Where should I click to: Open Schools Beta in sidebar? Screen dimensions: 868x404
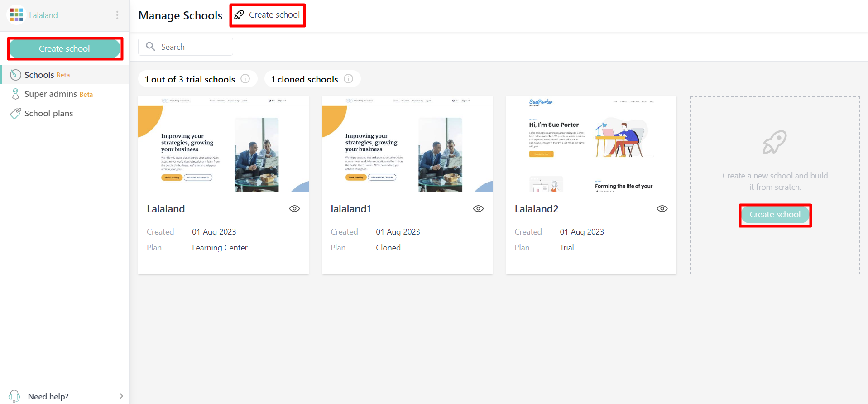point(47,75)
